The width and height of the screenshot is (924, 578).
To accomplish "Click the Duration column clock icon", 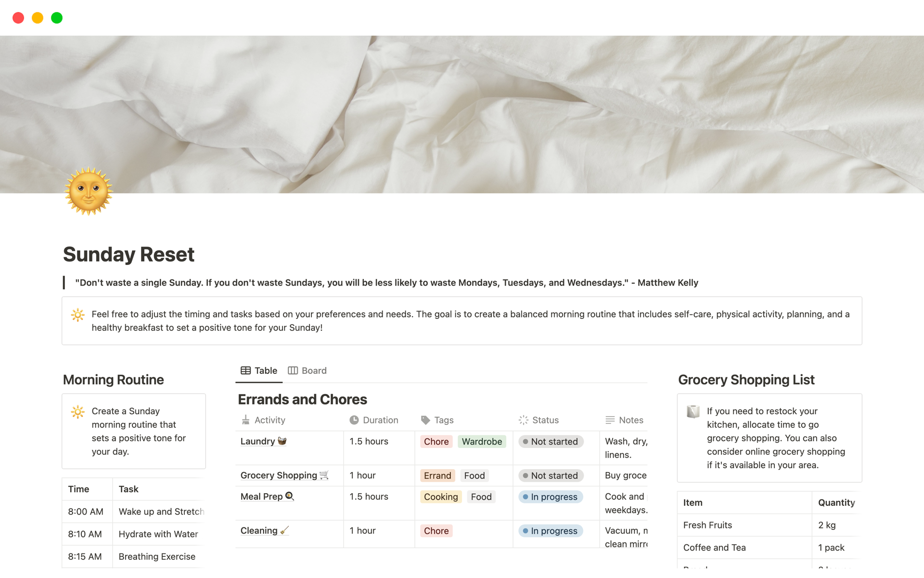I will pos(354,420).
